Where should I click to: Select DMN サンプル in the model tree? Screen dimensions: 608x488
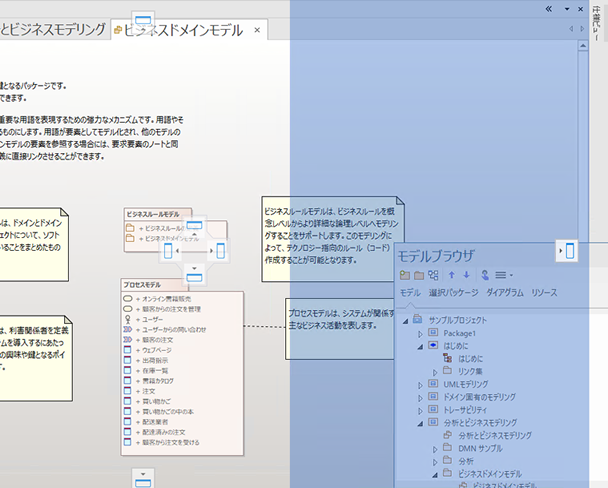pos(480,448)
